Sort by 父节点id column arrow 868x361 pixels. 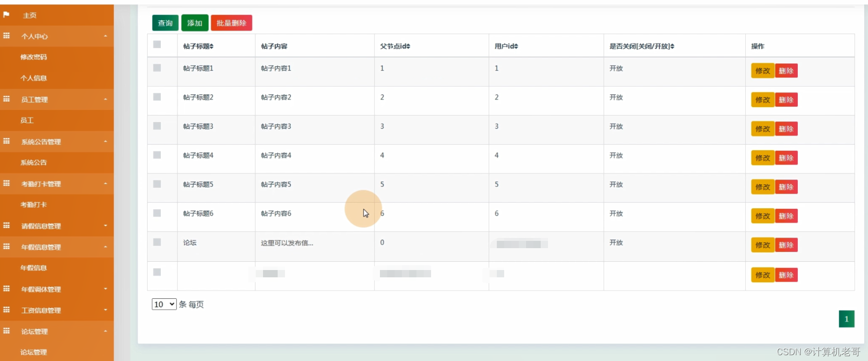(408, 46)
